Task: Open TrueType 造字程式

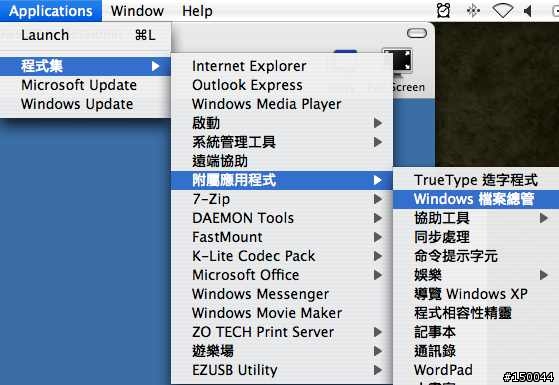Action: [476, 180]
